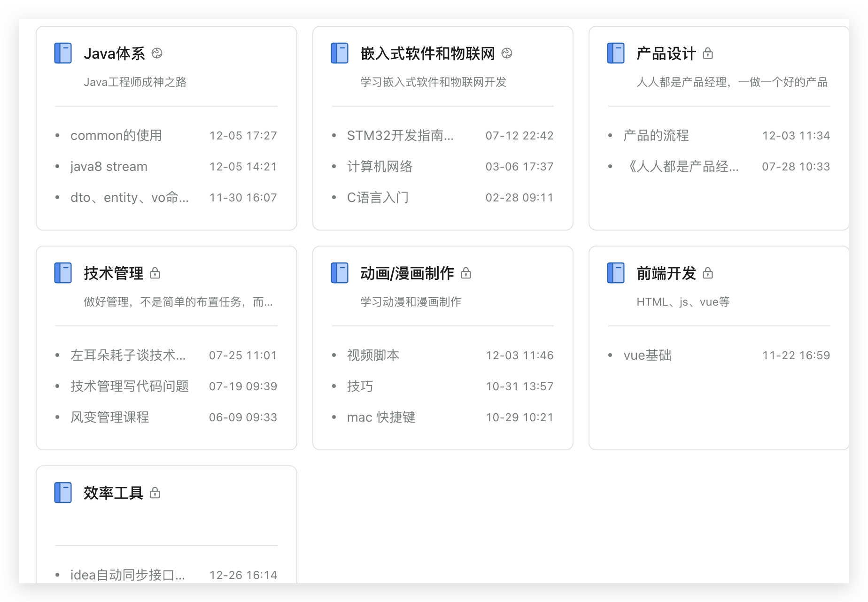This screenshot has width=868, height=602.
Task: Click the timestamp 07-19 09:39
Action: (x=243, y=386)
